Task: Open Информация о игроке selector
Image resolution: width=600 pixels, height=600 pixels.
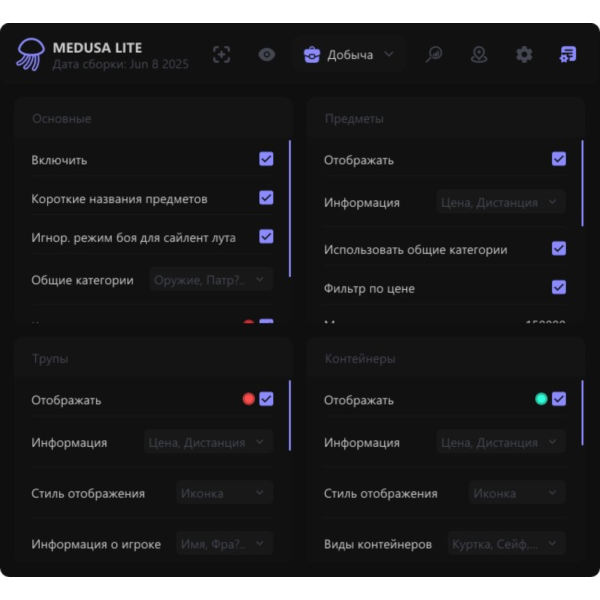Action: [x=225, y=544]
